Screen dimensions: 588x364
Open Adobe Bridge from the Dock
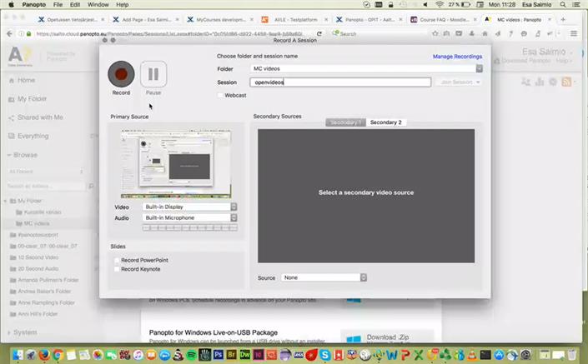pyautogui.click(x=231, y=354)
